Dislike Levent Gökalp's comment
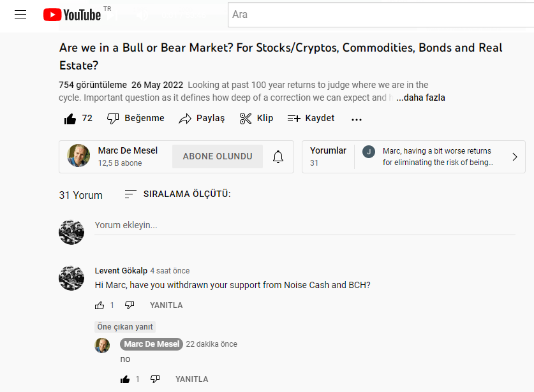Image resolution: width=534 pixels, height=392 pixels. click(130, 305)
